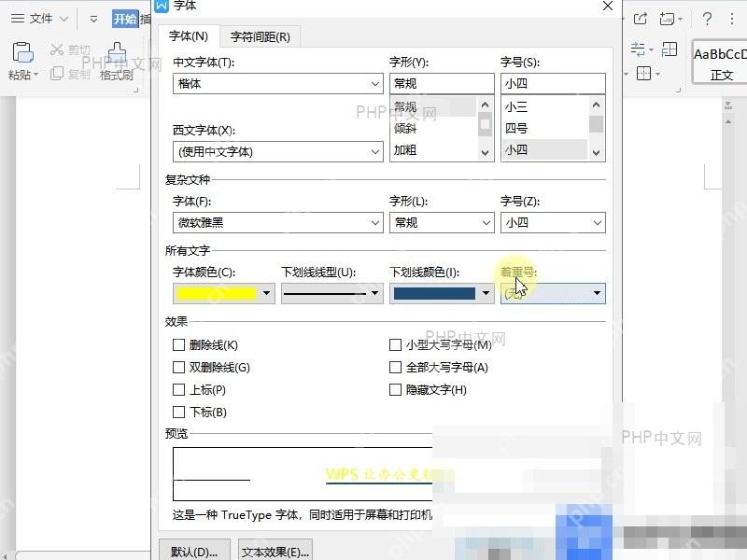
Task: Open the quick access toolbar dropdown arrow
Action: (x=94, y=19)
